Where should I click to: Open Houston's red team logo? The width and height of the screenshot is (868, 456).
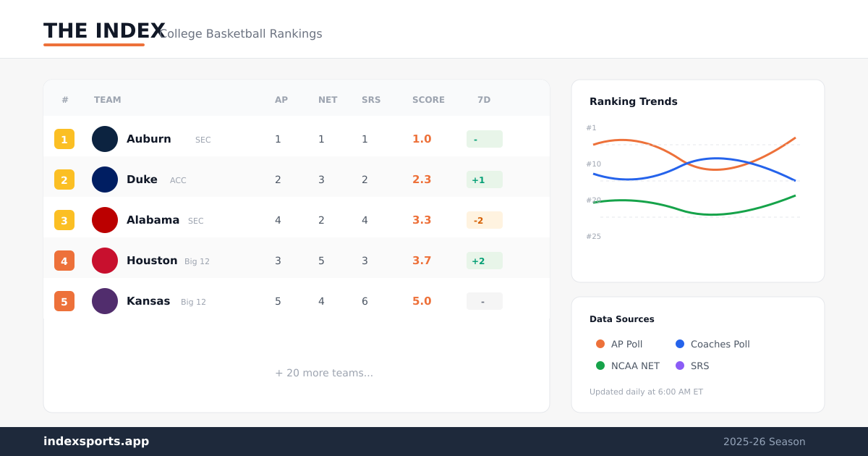tap(105, 261)
